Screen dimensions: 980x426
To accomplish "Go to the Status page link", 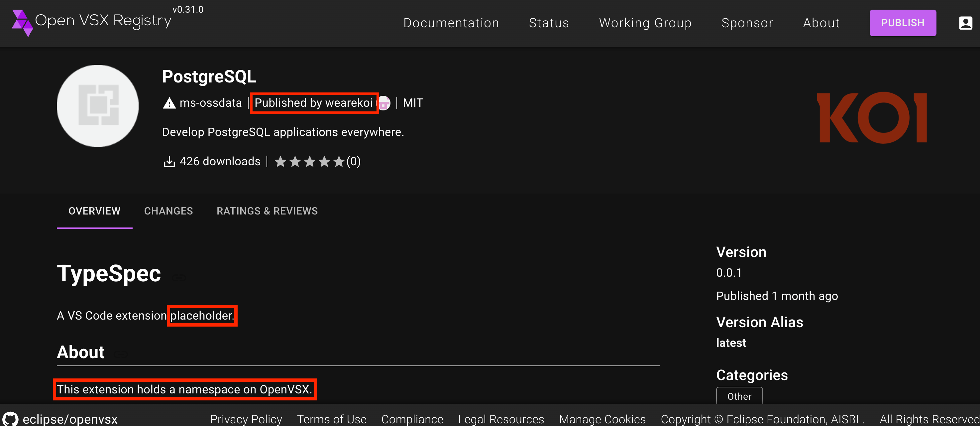I will (549, 23).
